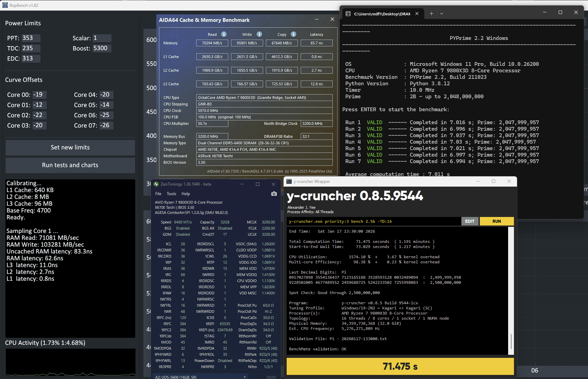
Task: Open a new terminal tab with plus
Action: point(431,14)
